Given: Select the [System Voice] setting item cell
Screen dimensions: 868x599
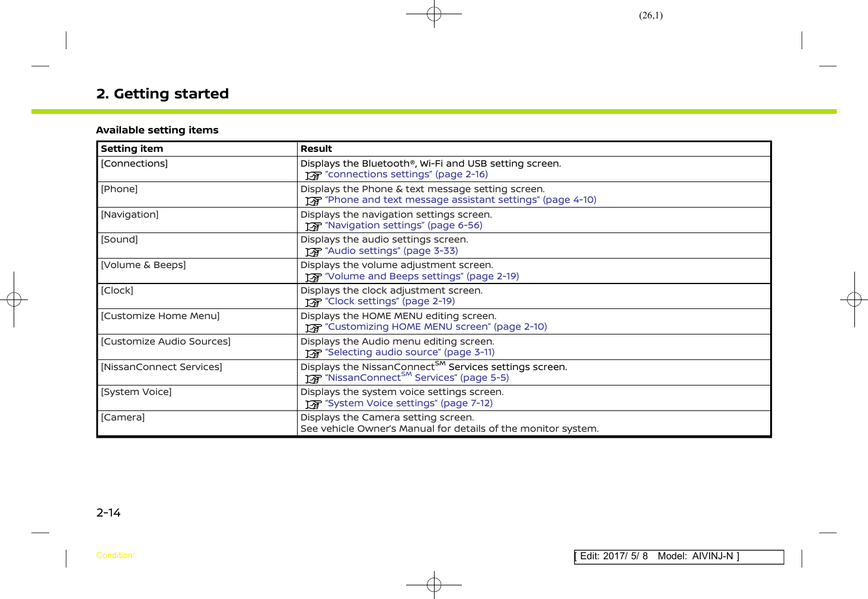Looking at the screenshot, I should click(197, 398).
